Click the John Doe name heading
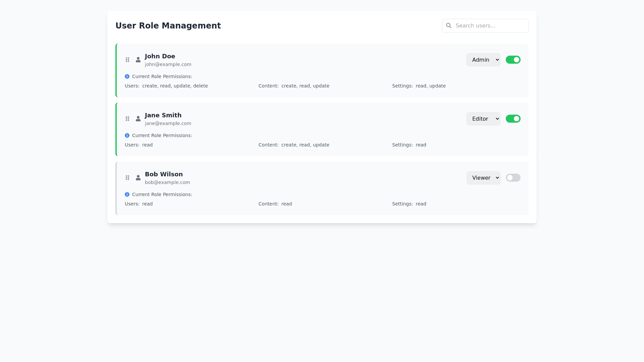 [160, 56]
